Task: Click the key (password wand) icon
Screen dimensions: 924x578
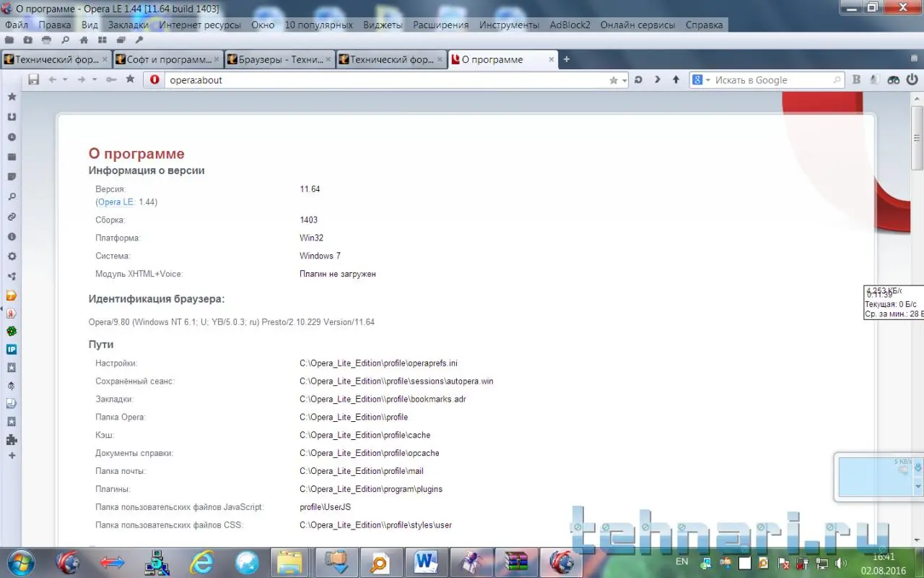Action: [111, 79]
